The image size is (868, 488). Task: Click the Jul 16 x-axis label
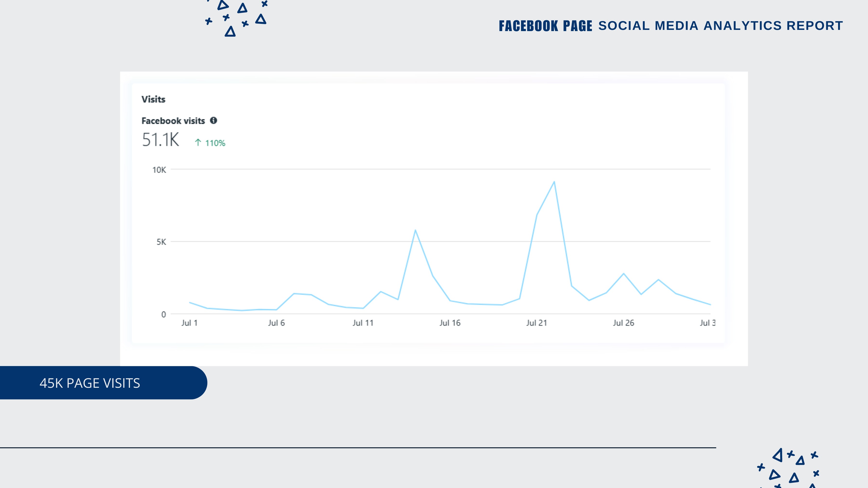[450, 323]
